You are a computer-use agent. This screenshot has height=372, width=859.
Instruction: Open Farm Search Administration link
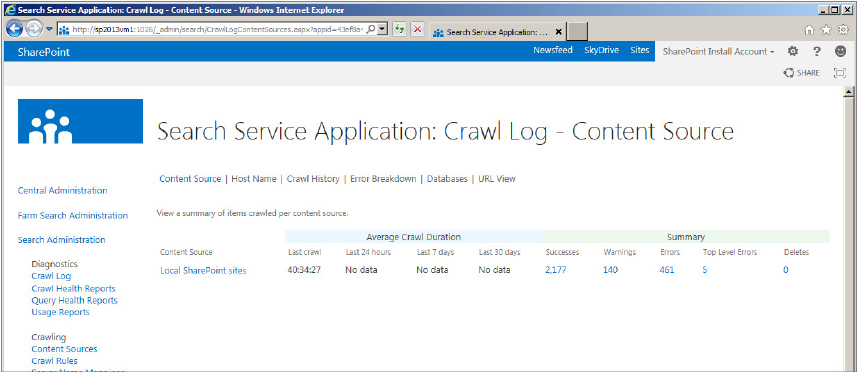(x=73, y=215)
